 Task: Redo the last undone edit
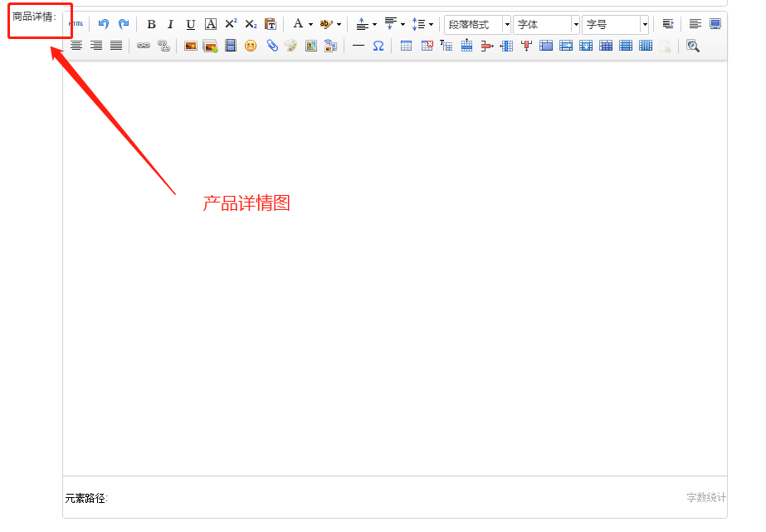point(124,23)
